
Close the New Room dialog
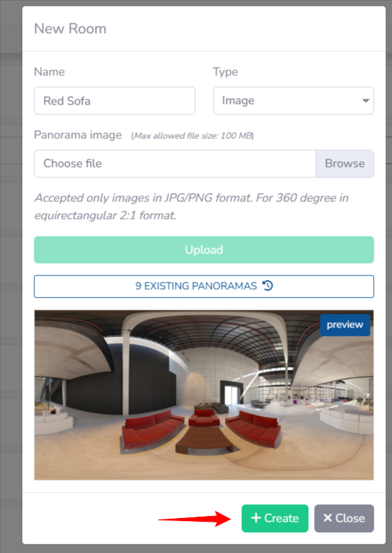pyautogui.click(x=344, y=518)
